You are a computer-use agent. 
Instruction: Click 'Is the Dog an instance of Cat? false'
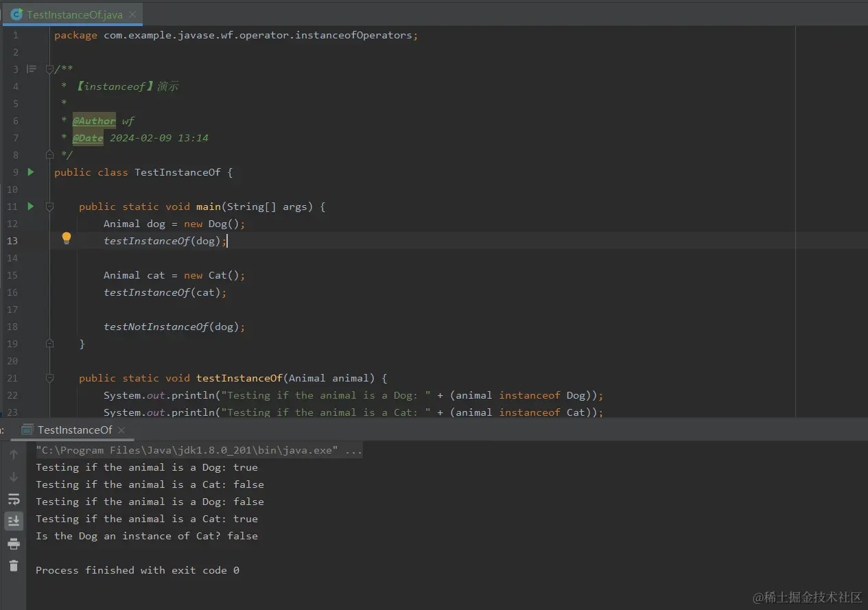tap(147, 536)
